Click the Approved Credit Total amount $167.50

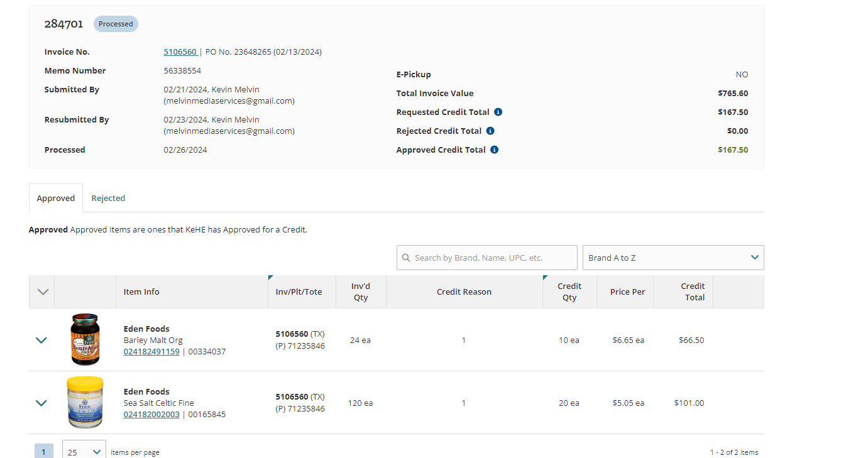tap(733, 150)
